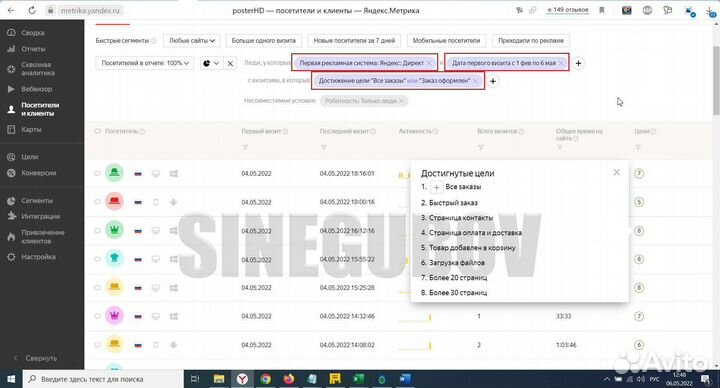Filter the Последний визит column

click(324, 147)
